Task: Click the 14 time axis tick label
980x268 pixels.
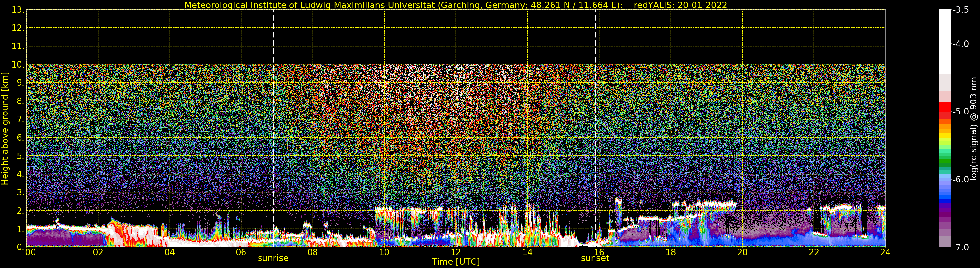Action: point(527,252)
